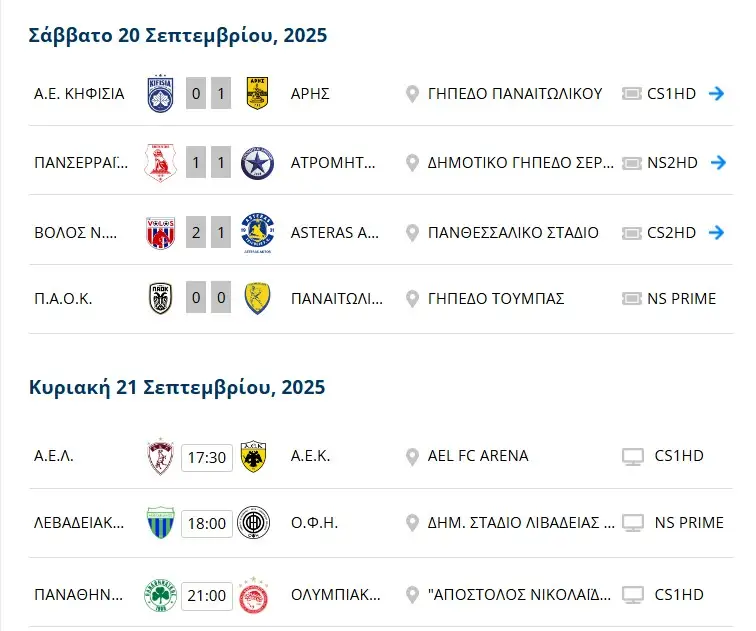The width and height of the screenshot is (756, 631).
Task: Click the Volos team crest
Action: [160, 233]
